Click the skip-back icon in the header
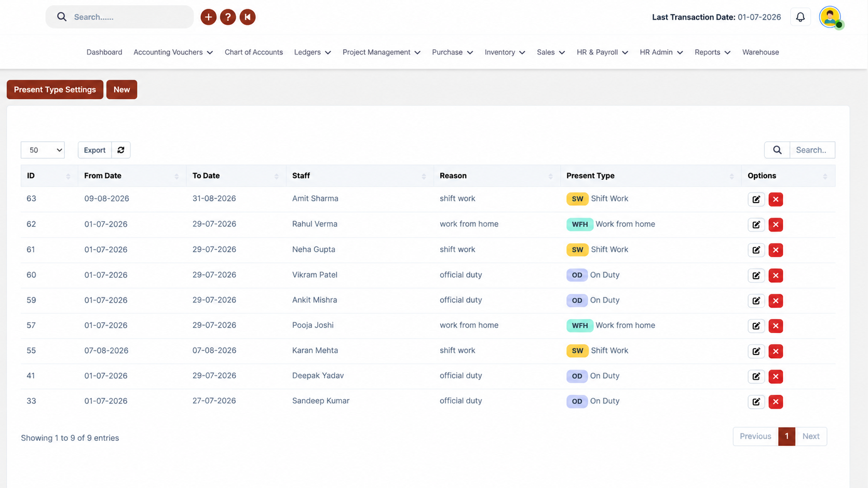Image resolution: width=868 pixels, height=488 pixels. pyautogui.click(x=248, y=17)
